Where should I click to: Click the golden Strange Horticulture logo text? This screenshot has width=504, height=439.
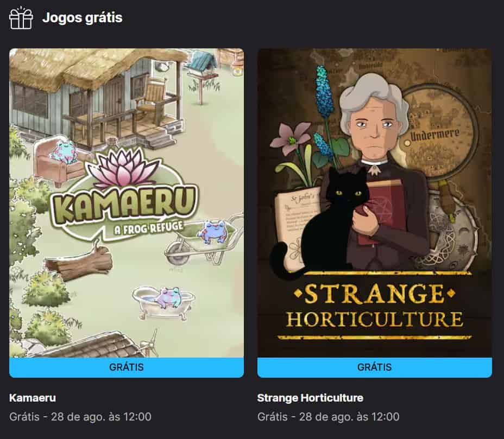coord(374,306)
